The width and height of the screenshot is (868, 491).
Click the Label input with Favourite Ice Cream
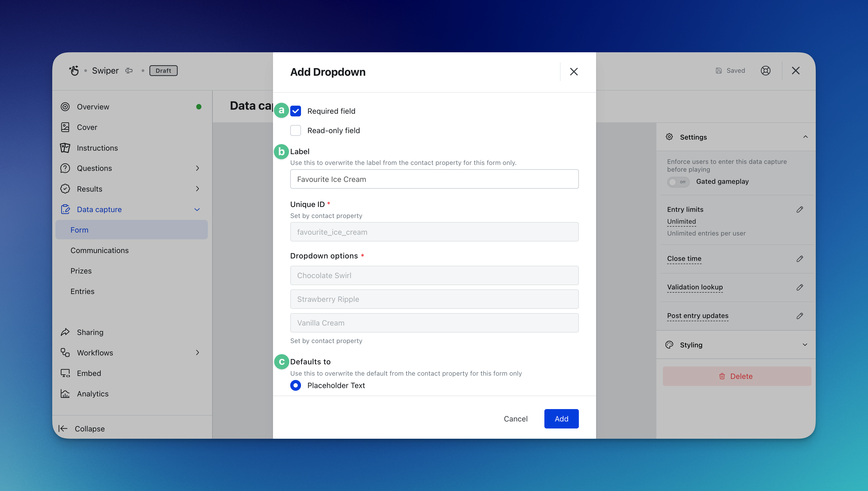(434, 179)
